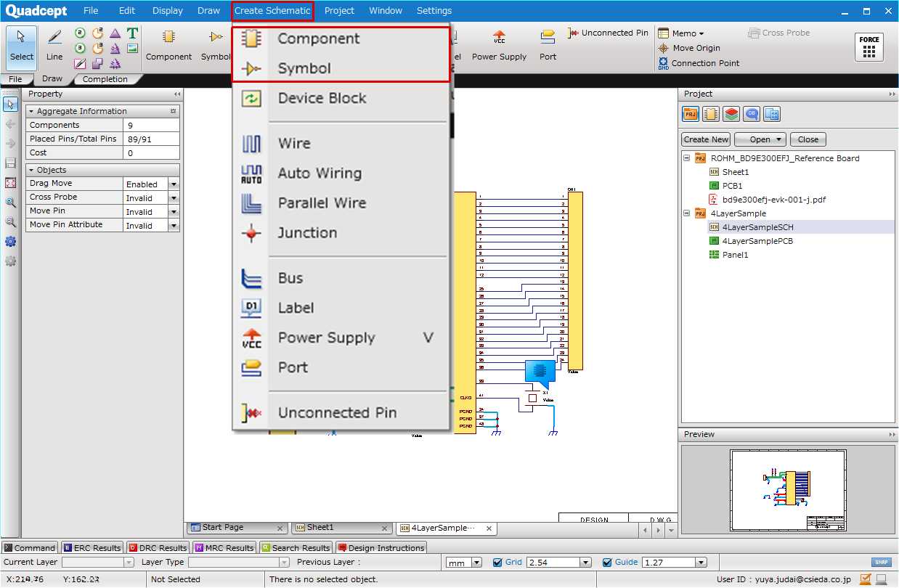Click the Text tool icon
This screenshot has height=588, width=899.
click(x=132, y=33)
